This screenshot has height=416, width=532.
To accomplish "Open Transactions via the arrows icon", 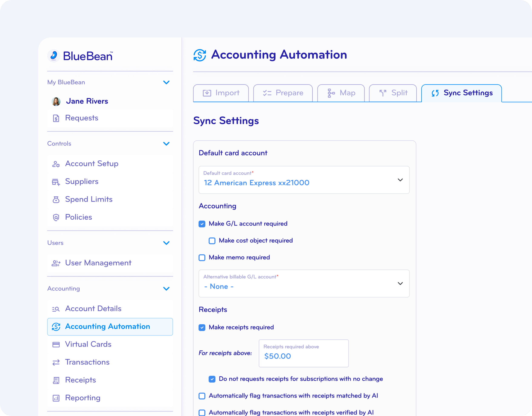I will pos(56,362).
